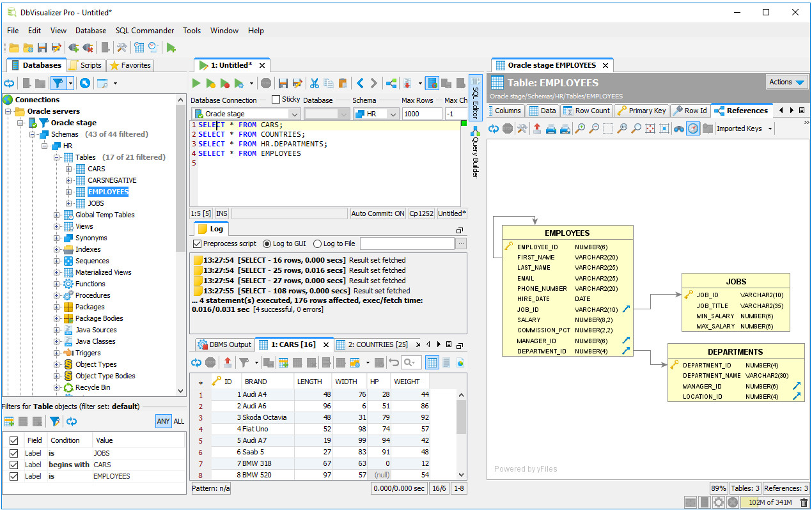Click the blue locate-arrow icon in Databases toolbar
Image resolution: width=812 pixels, height=510 pixels.
coord(85,83)
